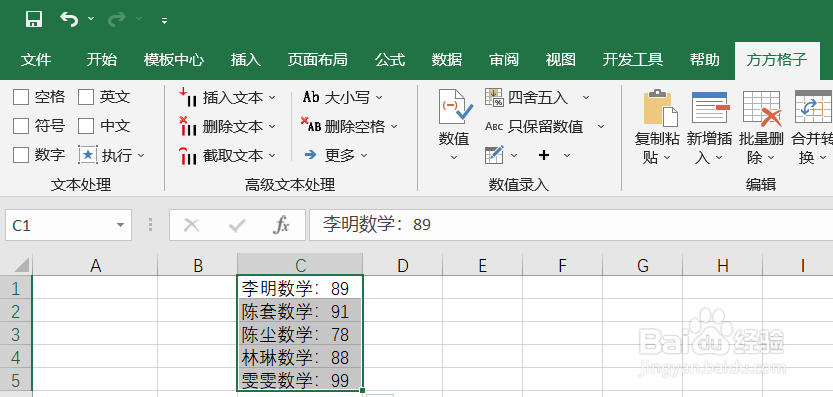
Task: Click the table pencil edit icon
Action: pos(494,155)
